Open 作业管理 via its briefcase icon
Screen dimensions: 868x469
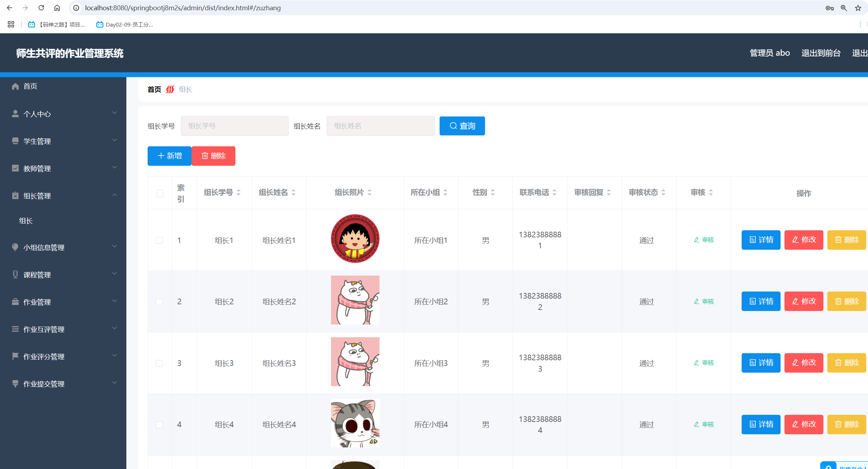(15, 302)
